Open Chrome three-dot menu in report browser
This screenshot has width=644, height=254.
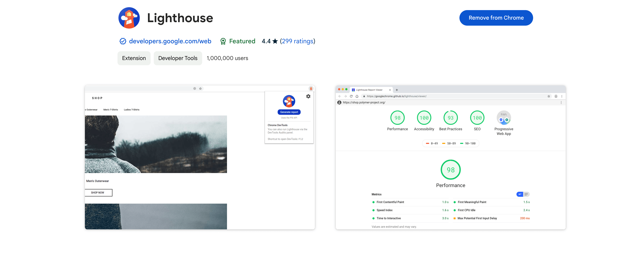click(562, 96)
